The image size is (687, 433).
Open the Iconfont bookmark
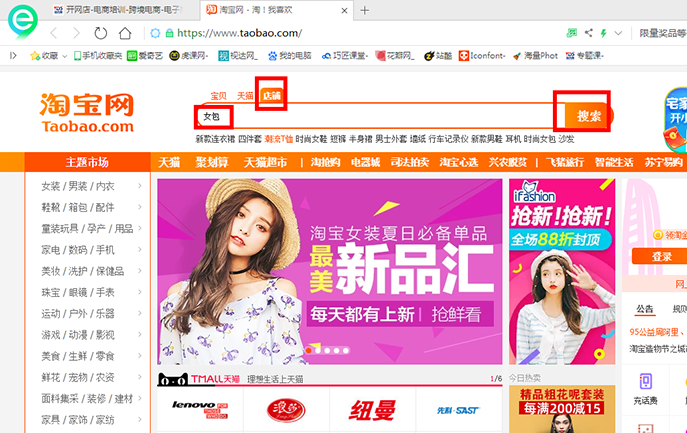[x=487, y=56]
